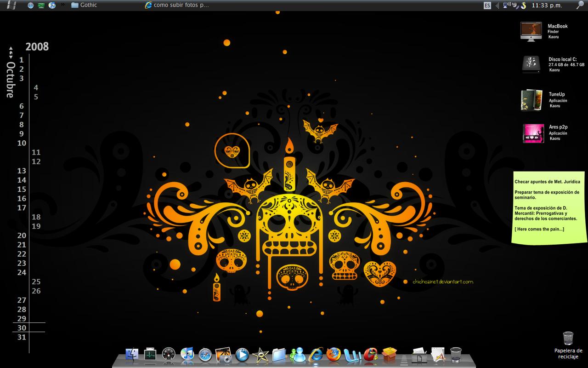588x368 pixels.
Task: Open the Dashboard gauge icon in dock
Action: coord(169,354)
